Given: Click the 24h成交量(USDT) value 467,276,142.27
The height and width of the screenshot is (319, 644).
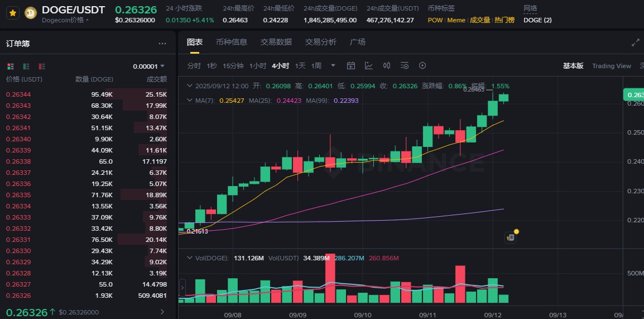Looking at the screenshot, I should coord(390,20).
